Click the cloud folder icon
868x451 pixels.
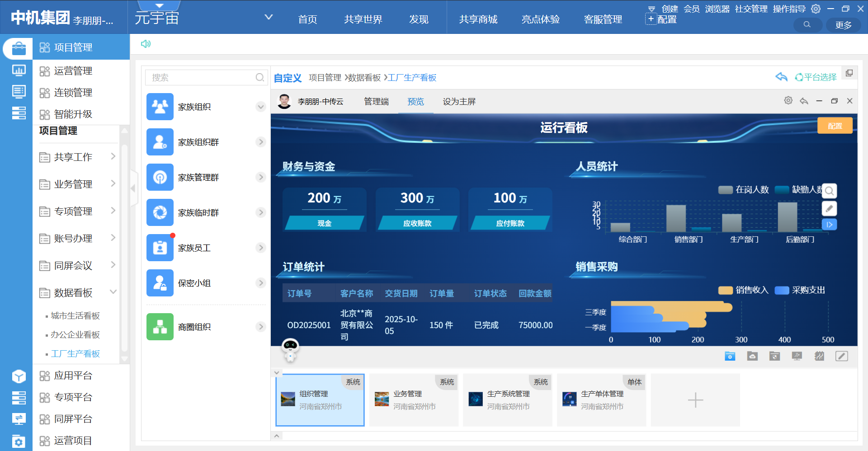(752, 356)
